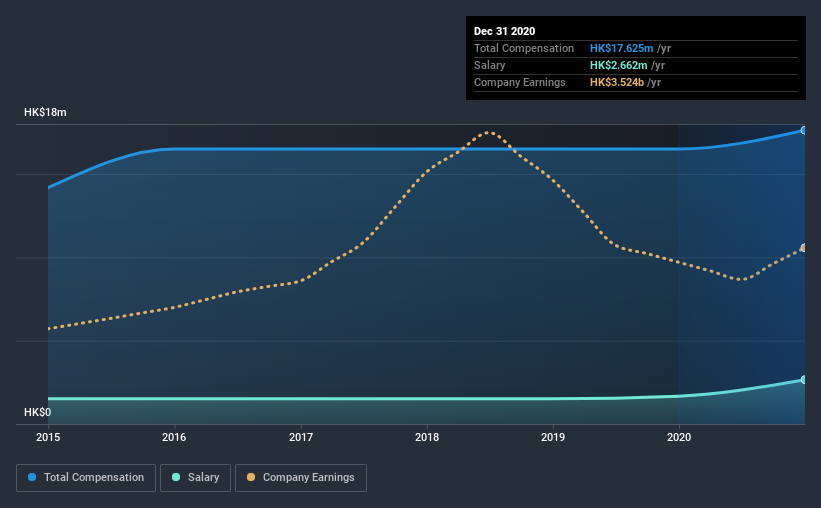Click the Salary line endpoint marker
This screenshot has height=508, width=821.
pos(803,380)
